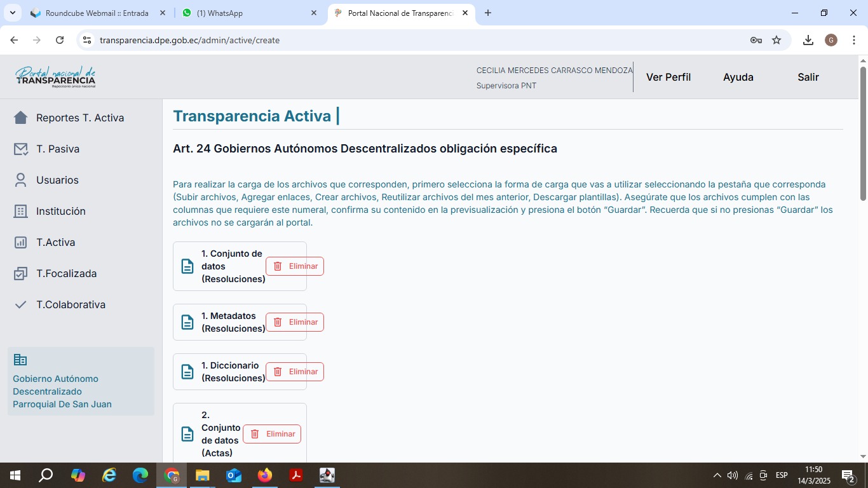Viewport: 868px width, 488px height.
Task: Open the browser tab search dropdown
Action: pos(12,13)
